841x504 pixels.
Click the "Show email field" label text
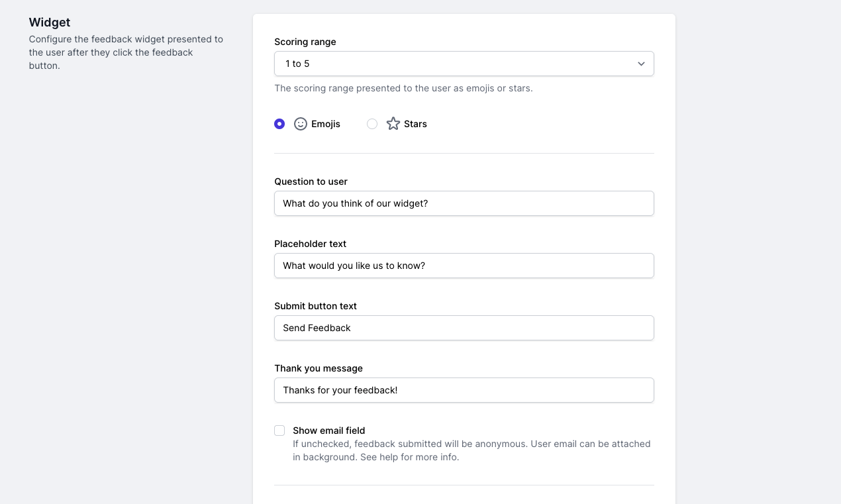tap(329, 430)
